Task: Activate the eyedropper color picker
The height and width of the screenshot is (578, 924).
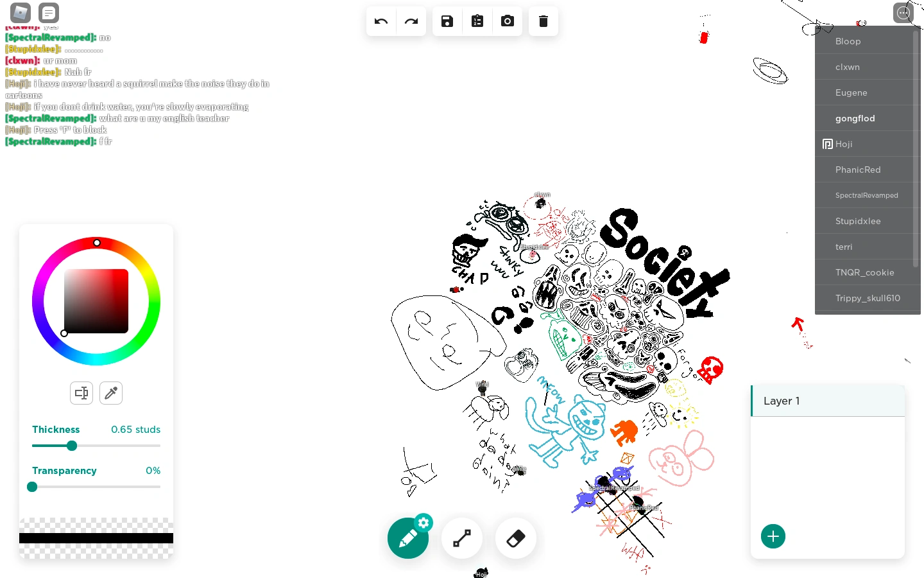Action: [111, 393]
